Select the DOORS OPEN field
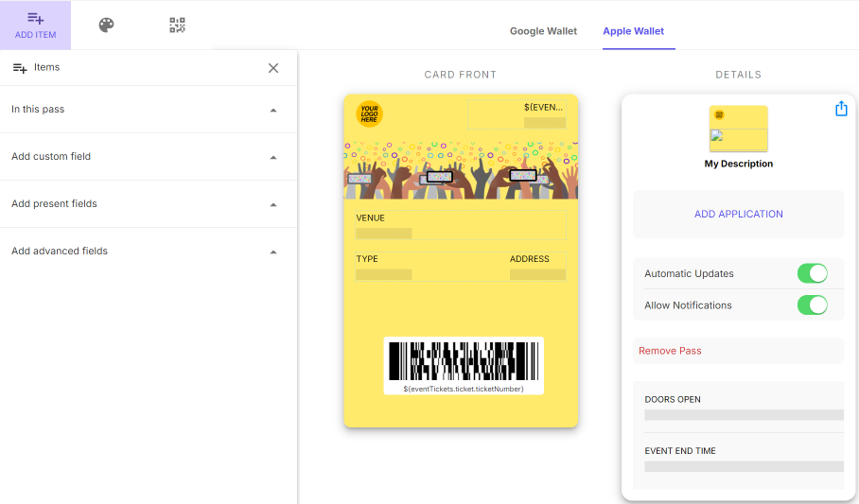Viewport: 859px width, 504px height. coord(744,408)
